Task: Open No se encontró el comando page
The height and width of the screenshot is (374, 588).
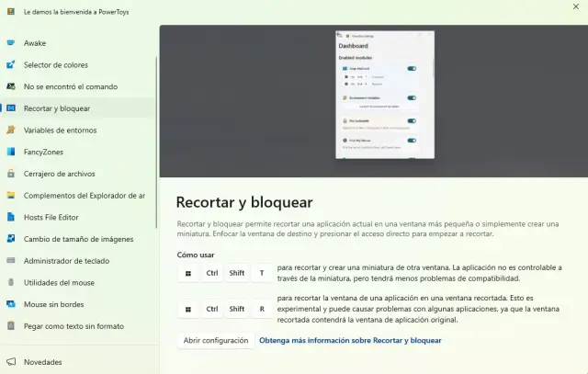Action: [x=70, y=86]
